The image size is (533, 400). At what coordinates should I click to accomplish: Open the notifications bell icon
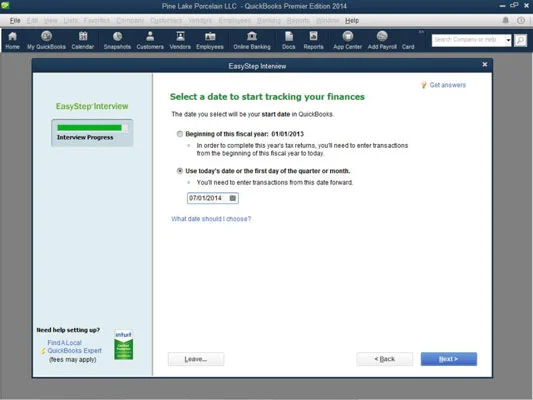505,20
